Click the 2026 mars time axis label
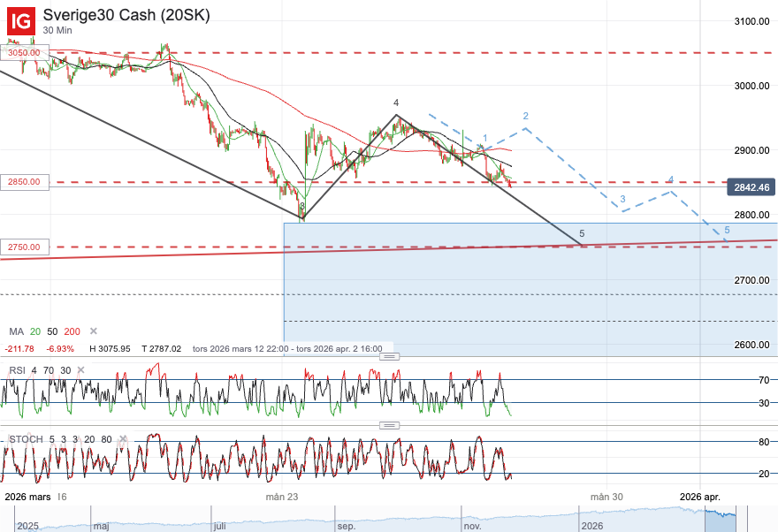 [27, 497]
